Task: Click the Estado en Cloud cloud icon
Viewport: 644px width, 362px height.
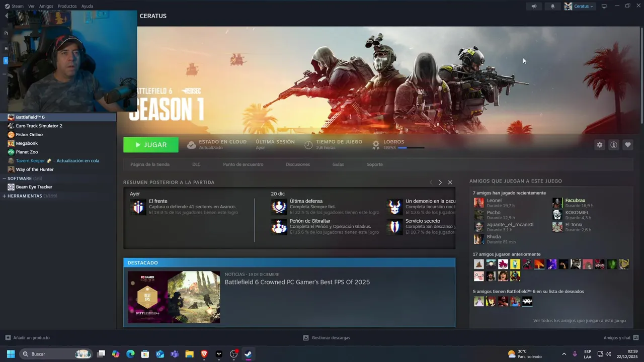Action: pyautogui.click(x=191, y=145)
